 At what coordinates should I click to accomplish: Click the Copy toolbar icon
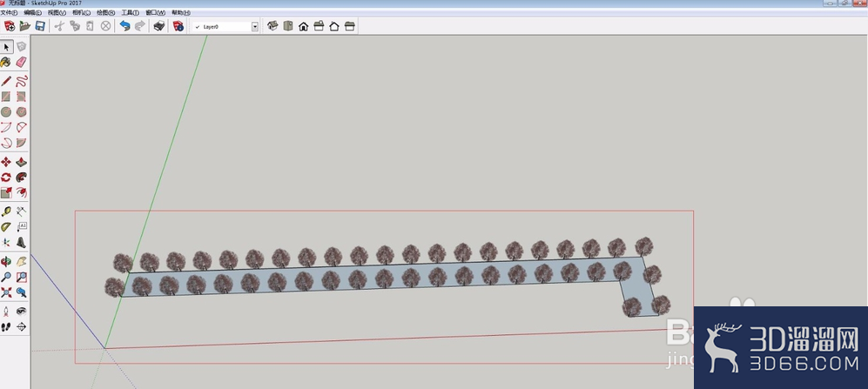click(x=75, y=26)
